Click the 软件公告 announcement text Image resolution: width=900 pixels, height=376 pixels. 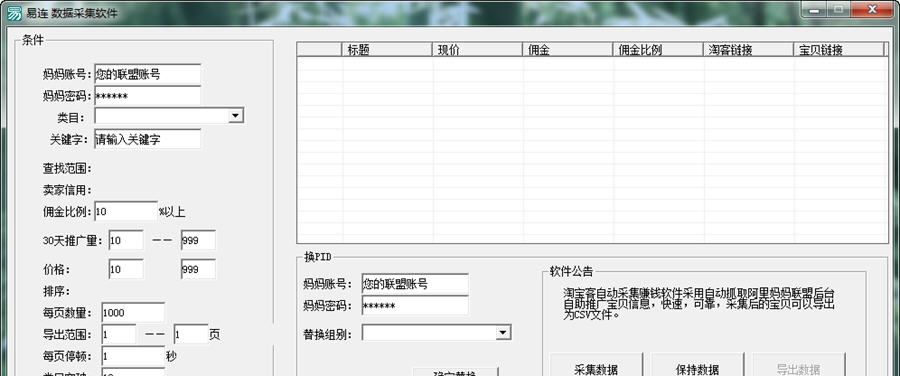[x=699, y=303]
